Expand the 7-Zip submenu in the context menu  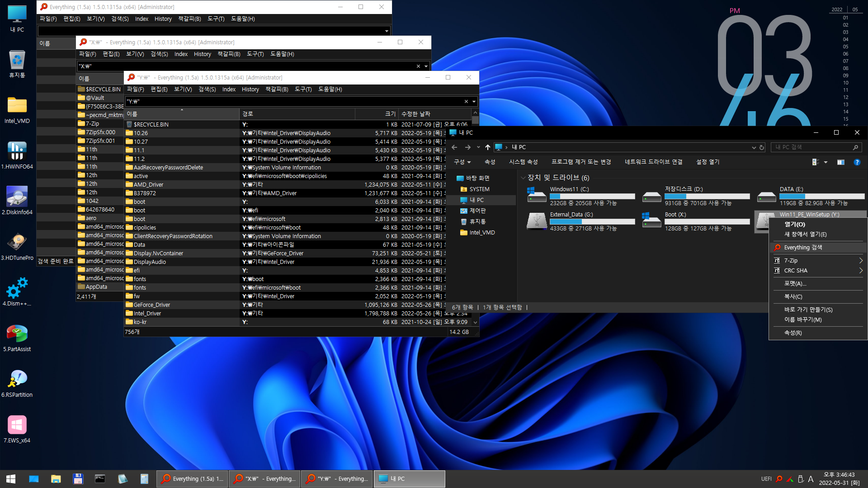[x=861, y=261]
